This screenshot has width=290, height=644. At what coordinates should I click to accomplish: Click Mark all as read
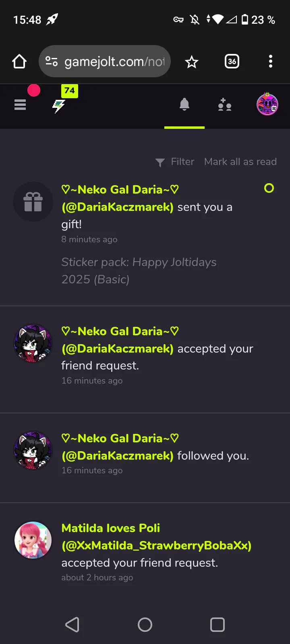pyautogui.click(x=240, y=162)
